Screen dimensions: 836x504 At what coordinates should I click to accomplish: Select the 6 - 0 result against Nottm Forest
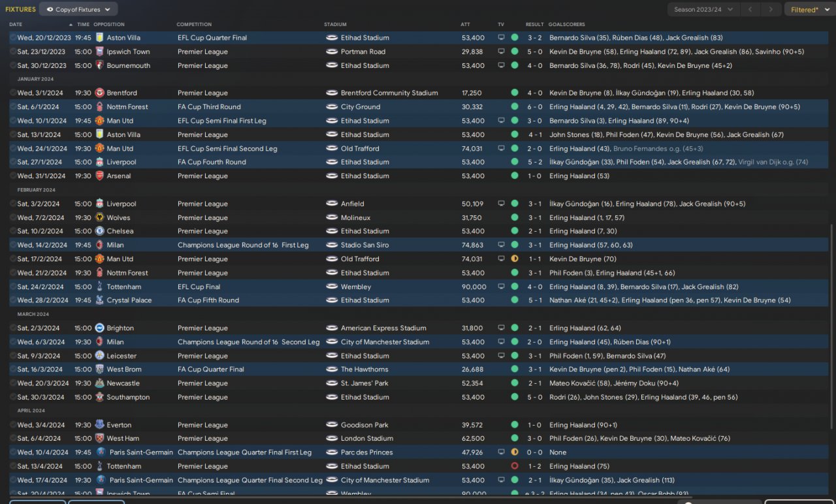pyautogui.click(x=534, y=106)
